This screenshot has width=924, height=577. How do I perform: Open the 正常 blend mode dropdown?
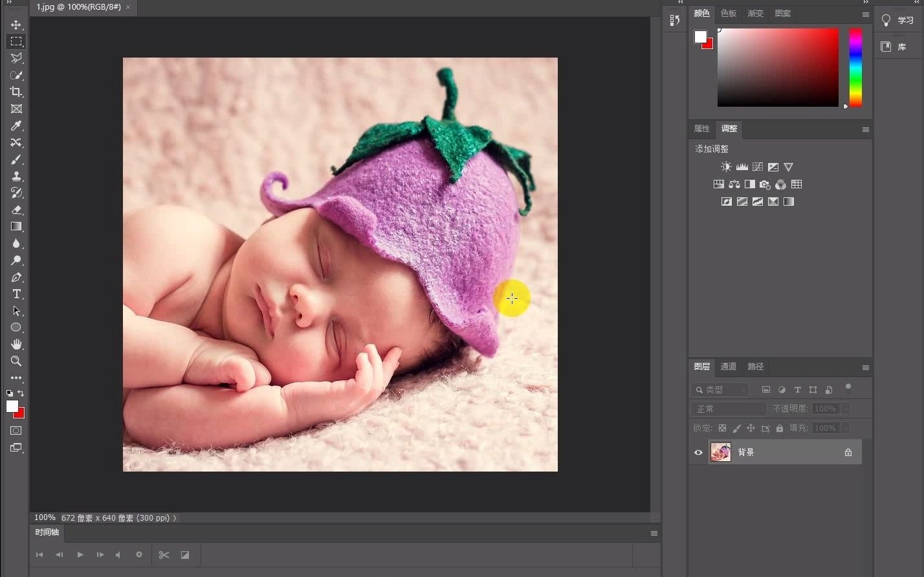point(729,409)
